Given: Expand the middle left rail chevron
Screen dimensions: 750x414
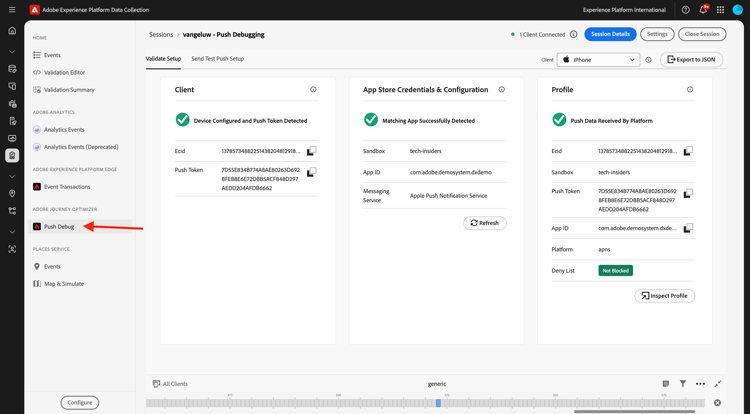Looking at the screenshot, I should (x=12, y=176).
